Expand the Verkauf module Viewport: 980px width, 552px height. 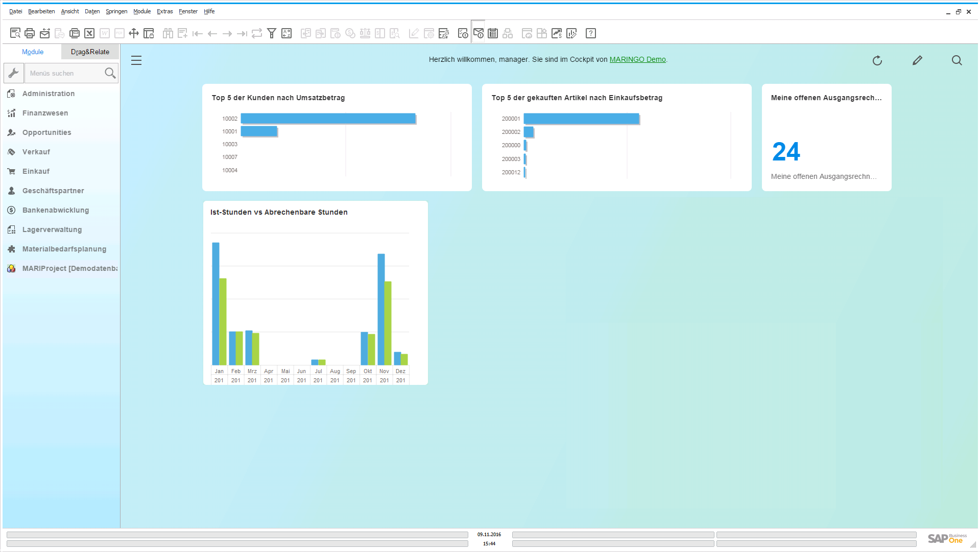pyautogui.click(x=36, y=152)
